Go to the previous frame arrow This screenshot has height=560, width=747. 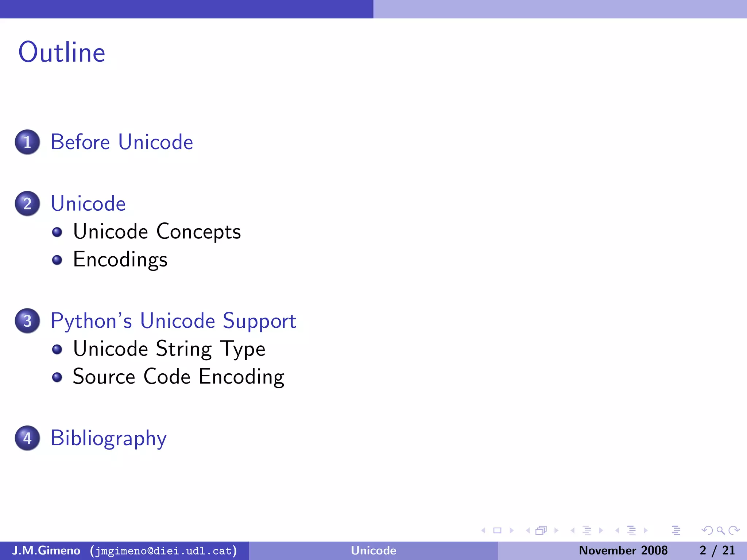coord(528,530)
